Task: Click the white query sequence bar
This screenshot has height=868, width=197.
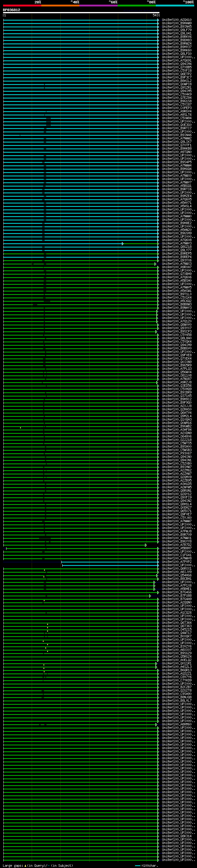Action: (81, 13)
